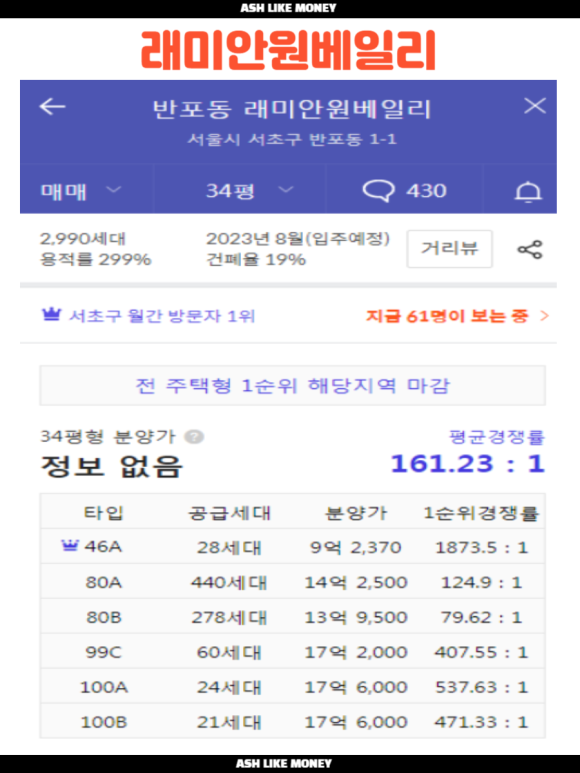580x773 pixels.
Task: Click the 13억 9,500 price cell
Action: [356, 617]
